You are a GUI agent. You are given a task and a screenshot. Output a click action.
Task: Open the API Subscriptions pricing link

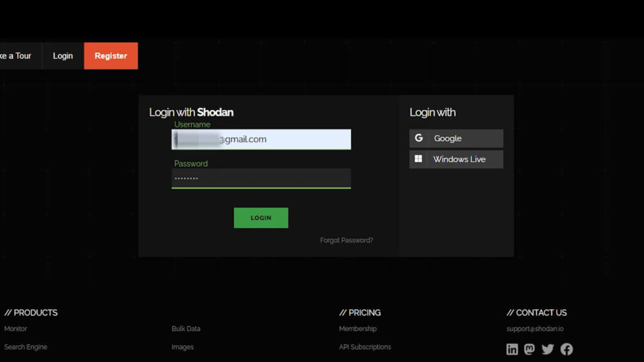[x=365, y=346]
